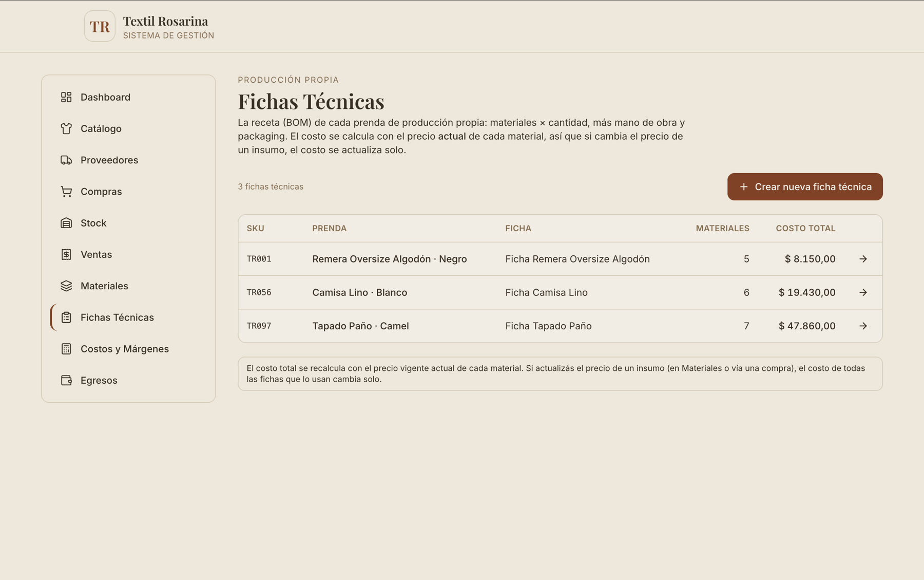Click the Fichas Técnicas clipboard icon
The width and height of the screenshot is (924, 580).
pyautogui.click(x=66, y=317)
